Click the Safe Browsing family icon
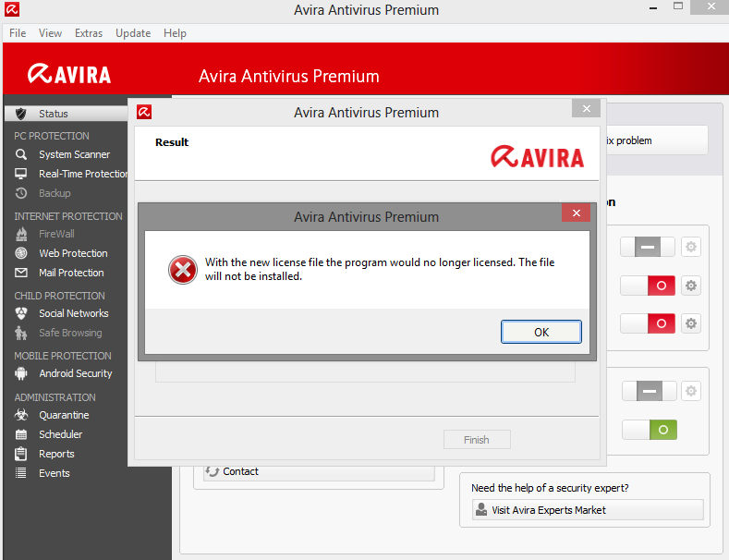 tap(21, 333)
